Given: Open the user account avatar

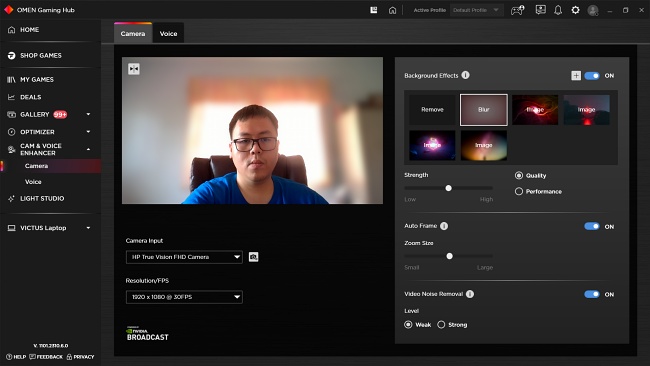Looking at the screenshot, I should [593, 10].
